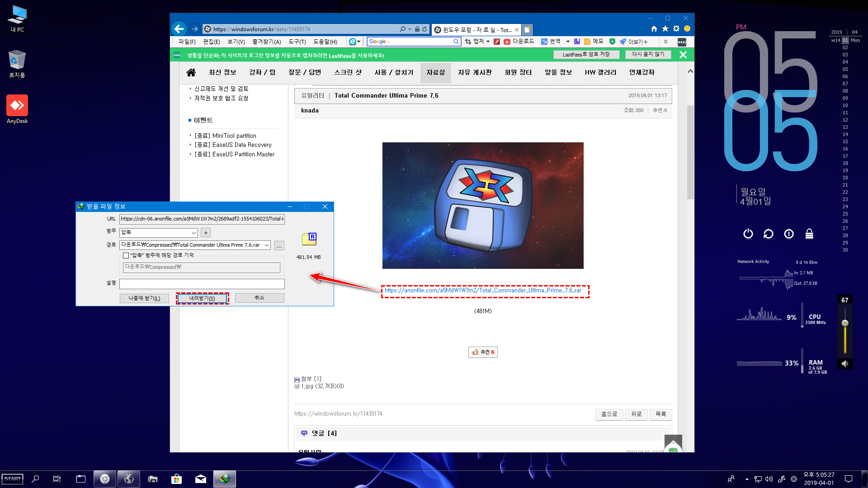The image size is (868, 488).
Task: Click the lock icon on desktop widget
Action: click(809, 234)
